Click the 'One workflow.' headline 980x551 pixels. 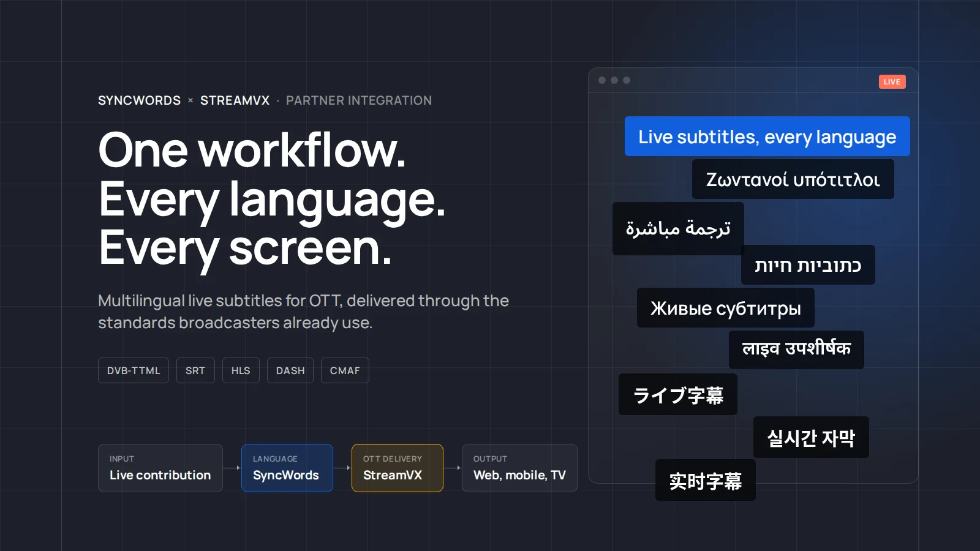tap(252, 150)
